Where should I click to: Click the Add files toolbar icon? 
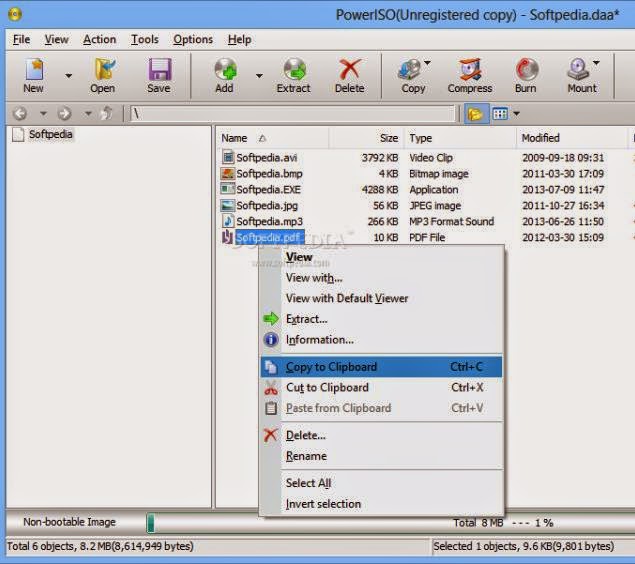click(x=226, y=69)
